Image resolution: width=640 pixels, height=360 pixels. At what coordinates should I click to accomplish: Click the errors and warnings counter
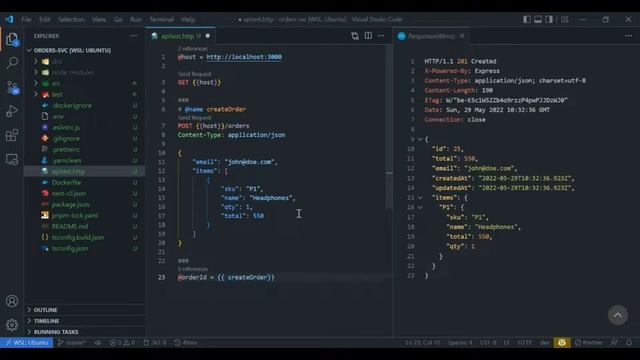(122, 342)
